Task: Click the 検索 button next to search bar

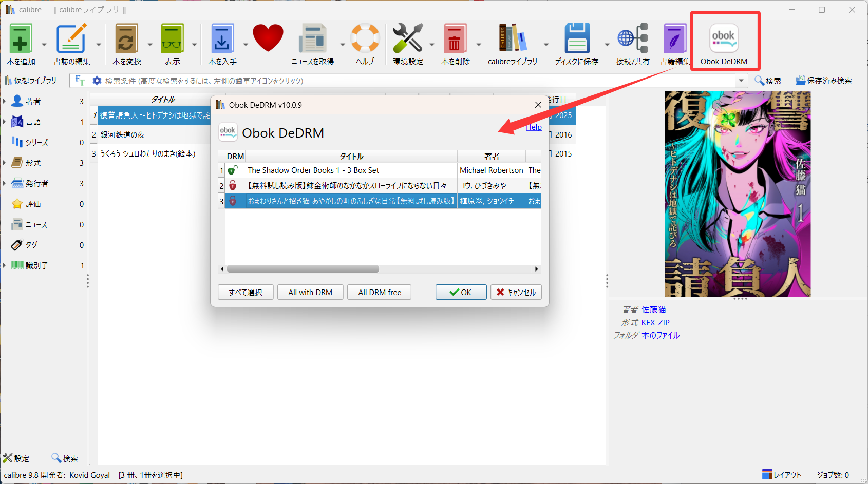Action: (768, 81)
